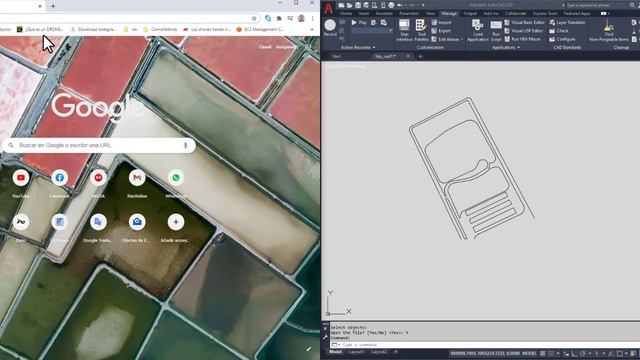Open the Google Traductor shortcut
The width and height of the screenshot is (640, 360).
point(98,228)
